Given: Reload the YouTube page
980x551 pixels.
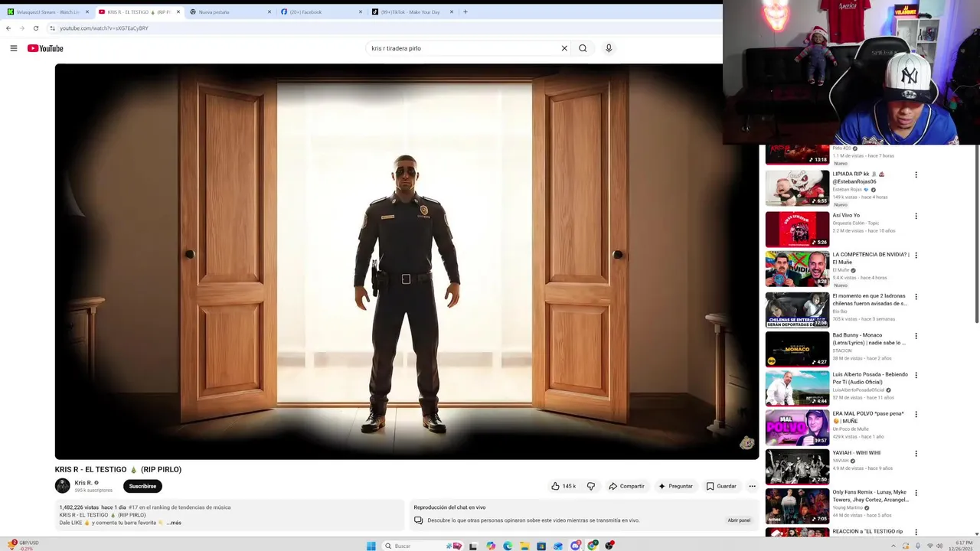Looking at the screenshot, I should coord(35,28).
